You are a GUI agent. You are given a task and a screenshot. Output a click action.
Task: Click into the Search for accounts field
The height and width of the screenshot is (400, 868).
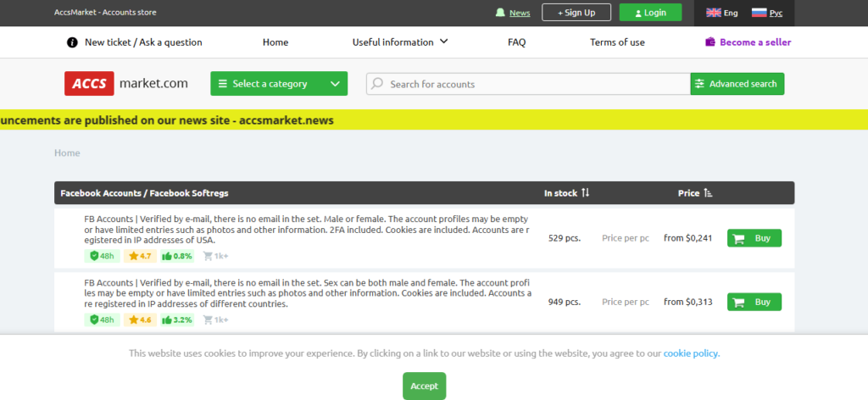534,84
